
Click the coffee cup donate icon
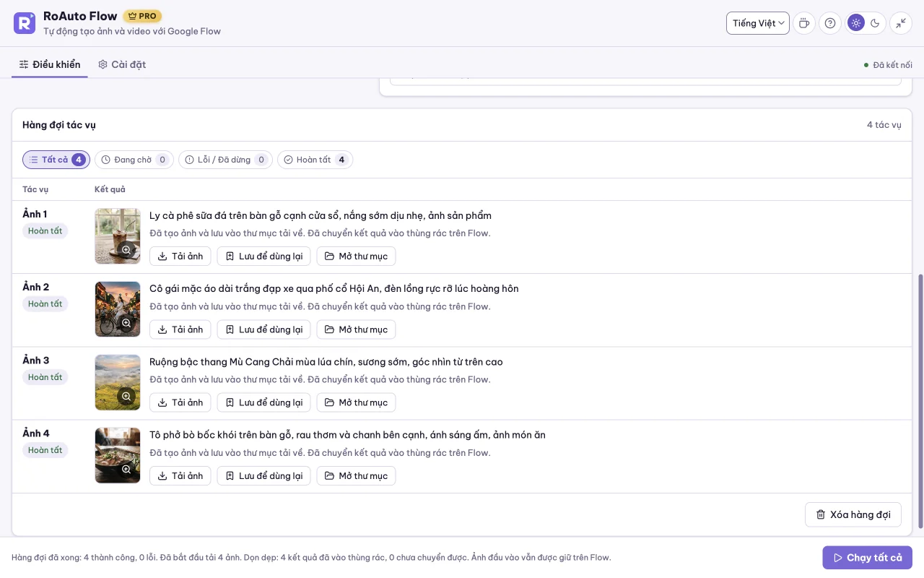(804, 23)
